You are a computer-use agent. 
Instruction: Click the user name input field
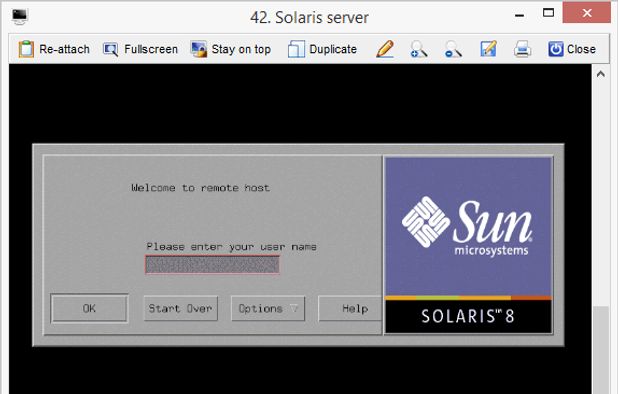coord(212,264)
